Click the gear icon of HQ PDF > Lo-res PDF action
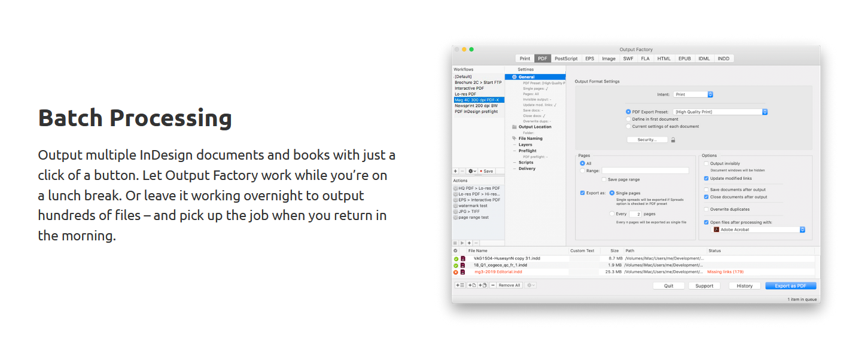Viewport: 868px width, 345px height. tap(456, 188)
